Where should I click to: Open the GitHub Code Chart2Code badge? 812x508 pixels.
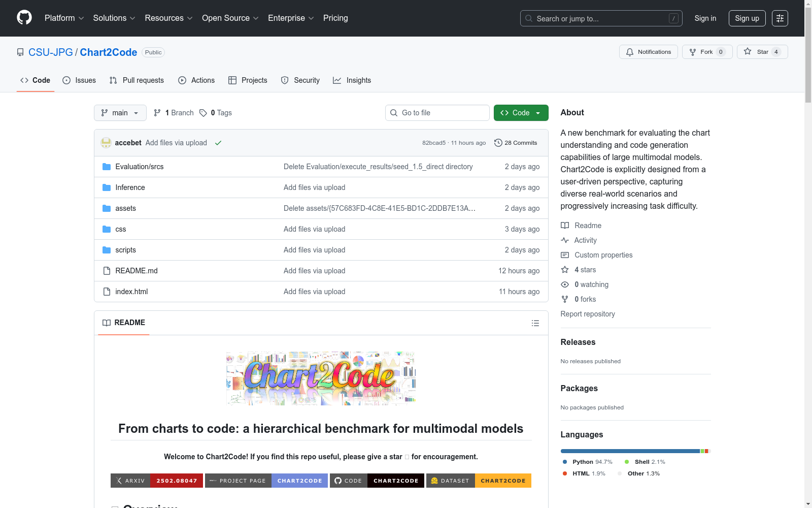click(x=377, y=481)
